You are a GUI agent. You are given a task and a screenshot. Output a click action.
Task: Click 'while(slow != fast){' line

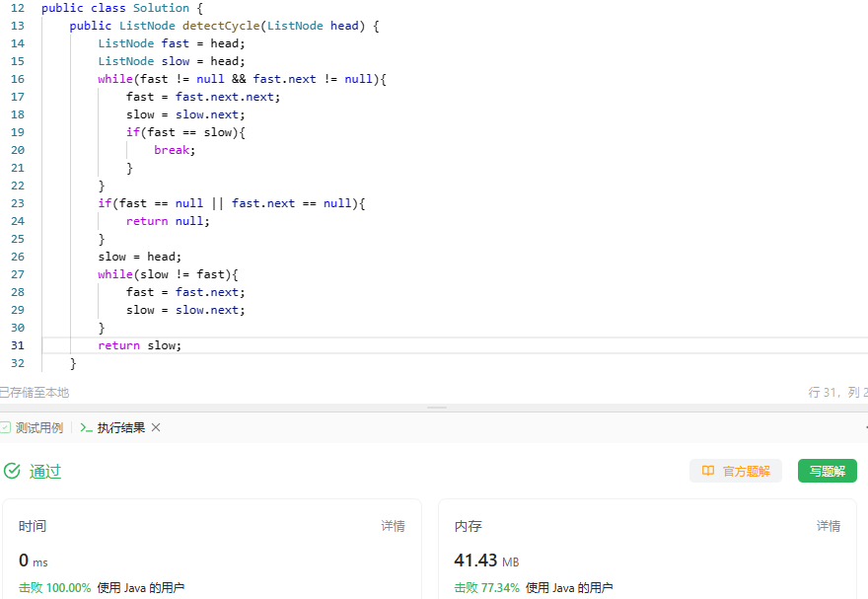pos(168,274)
